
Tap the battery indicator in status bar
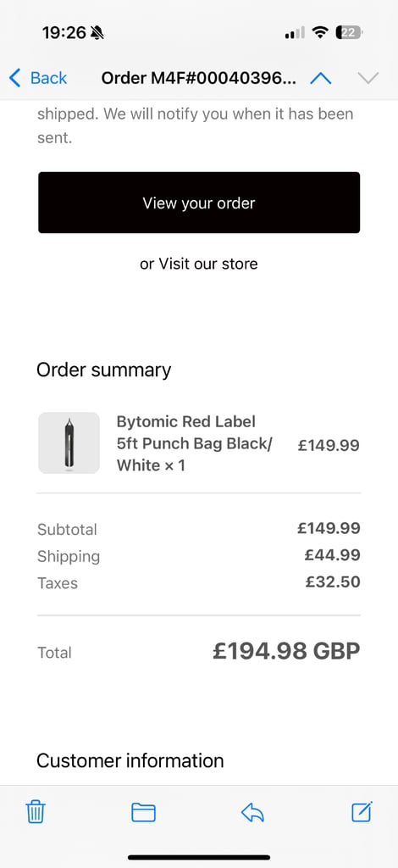[350, 33]
